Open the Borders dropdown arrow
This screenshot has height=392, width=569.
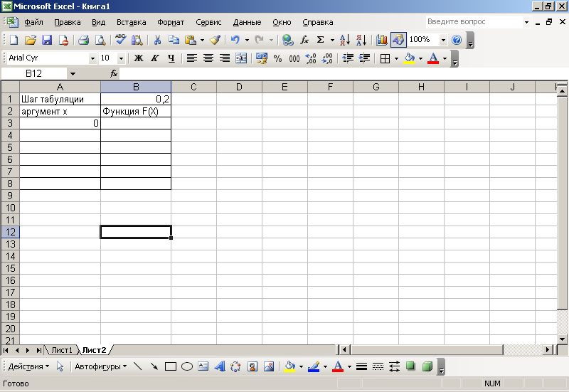396,58
